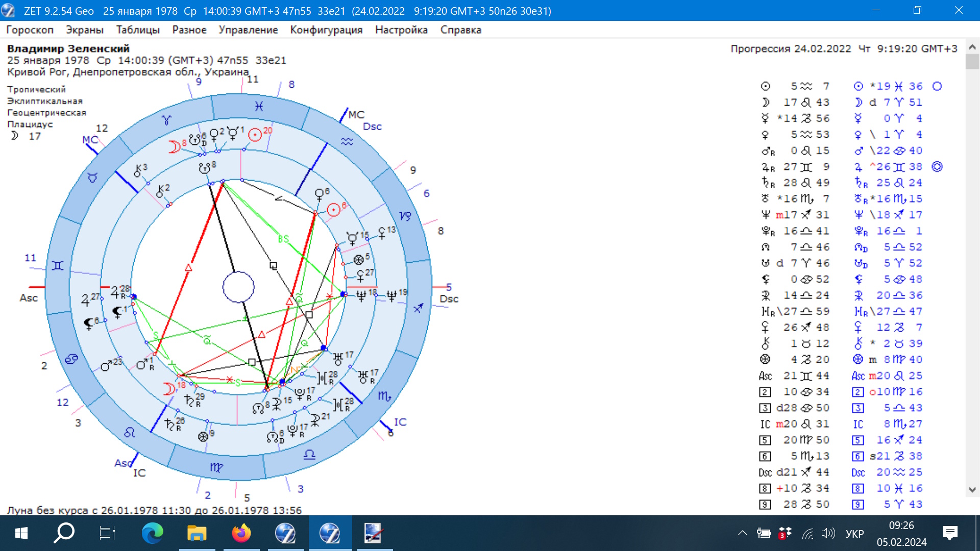
Task: Click the Sun glyph in natal positions table
Action: coord(765,86)
